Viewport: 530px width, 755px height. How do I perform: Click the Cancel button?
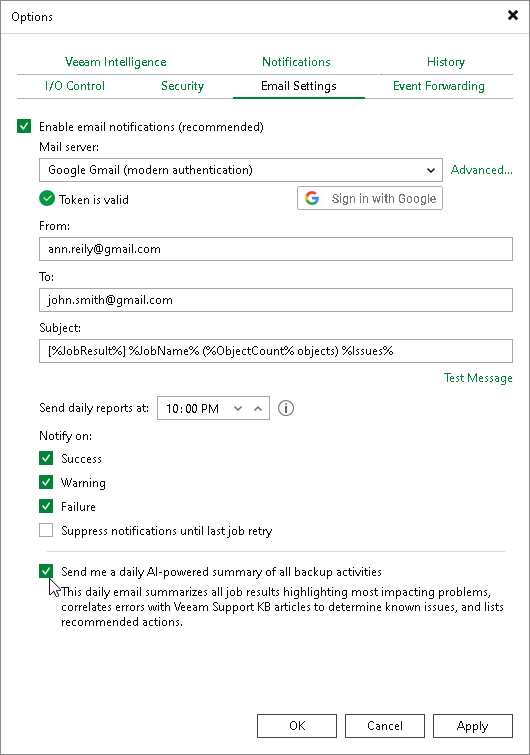(385, 726)
